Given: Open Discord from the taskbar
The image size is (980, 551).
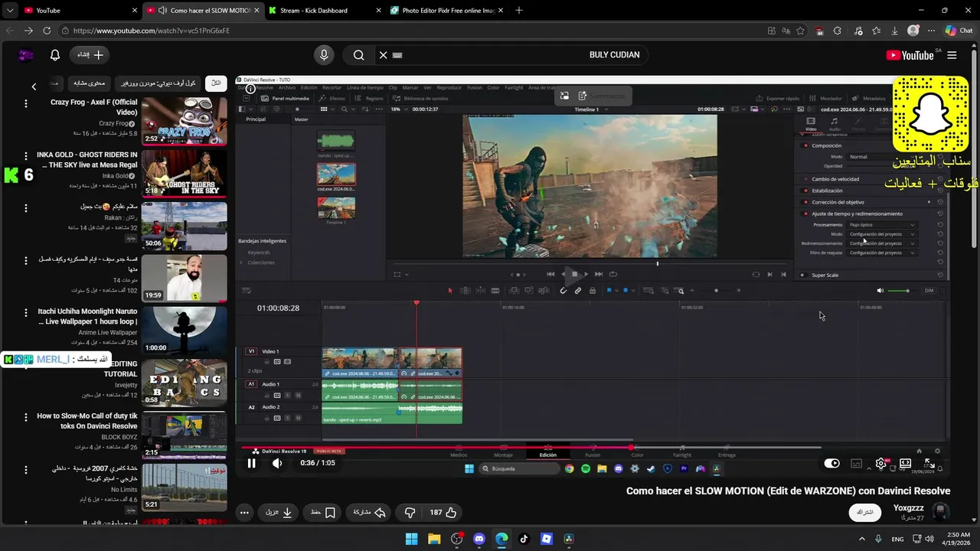Looking at the screenshot, I should (479, 539).
